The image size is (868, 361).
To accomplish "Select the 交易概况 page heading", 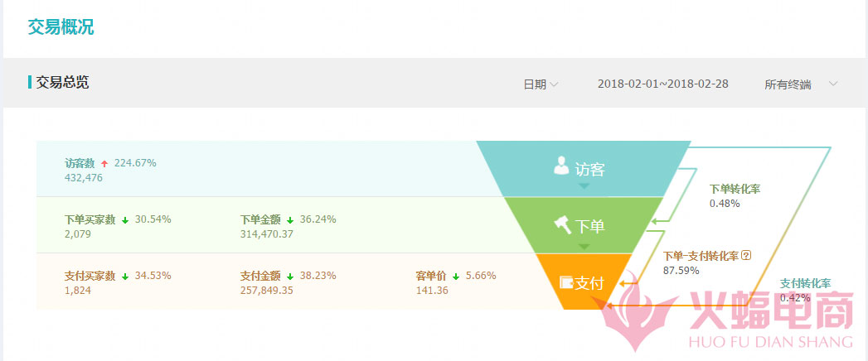I will pos(61,26).
